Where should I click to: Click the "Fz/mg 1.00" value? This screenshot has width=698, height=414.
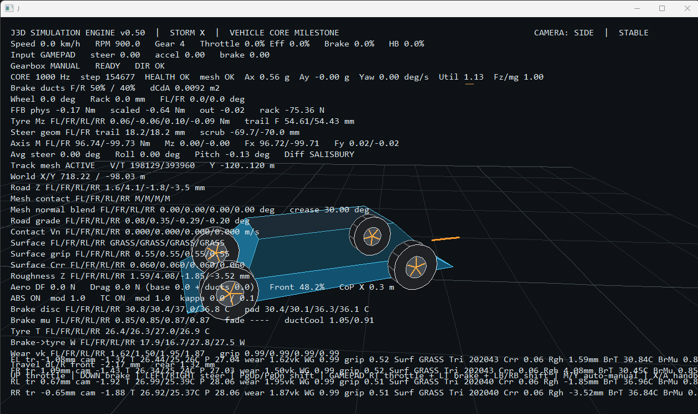pyautogui.click(x=519, y=77)
